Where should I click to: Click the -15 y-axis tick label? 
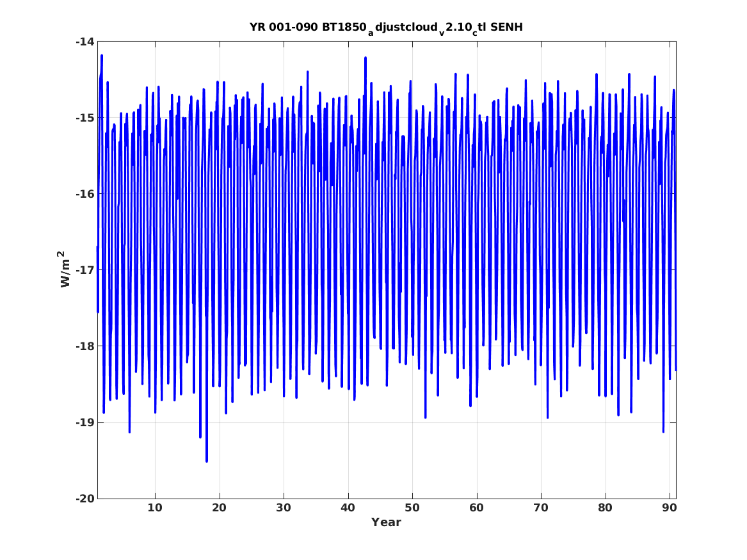coord(84,118)
